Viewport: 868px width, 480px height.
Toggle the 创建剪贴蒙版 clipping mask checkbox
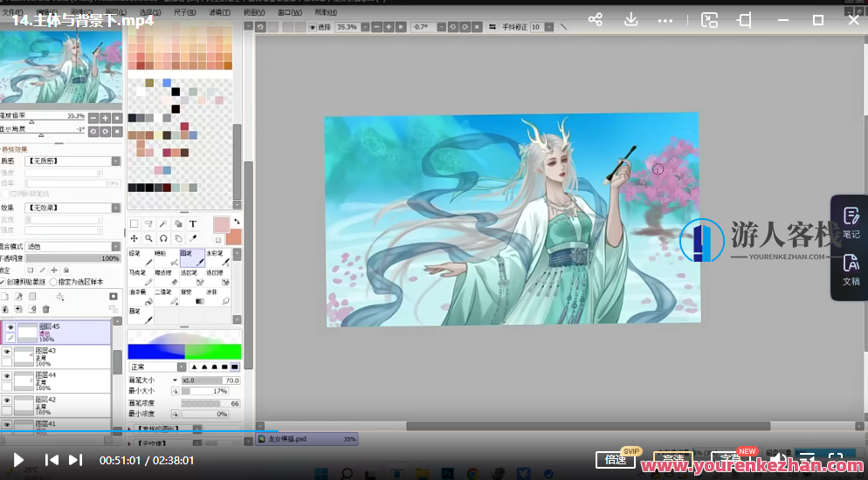coord(3,282)
